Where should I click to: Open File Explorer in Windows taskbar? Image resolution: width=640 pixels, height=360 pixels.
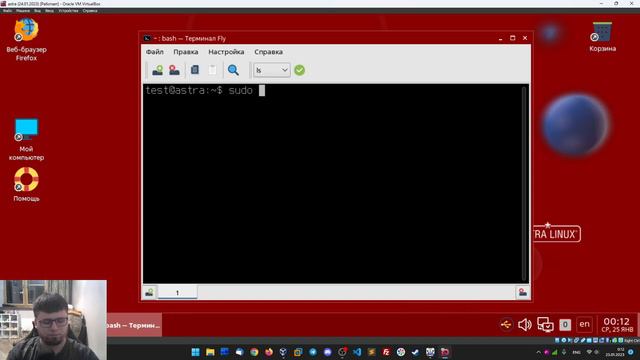[210, 352]
